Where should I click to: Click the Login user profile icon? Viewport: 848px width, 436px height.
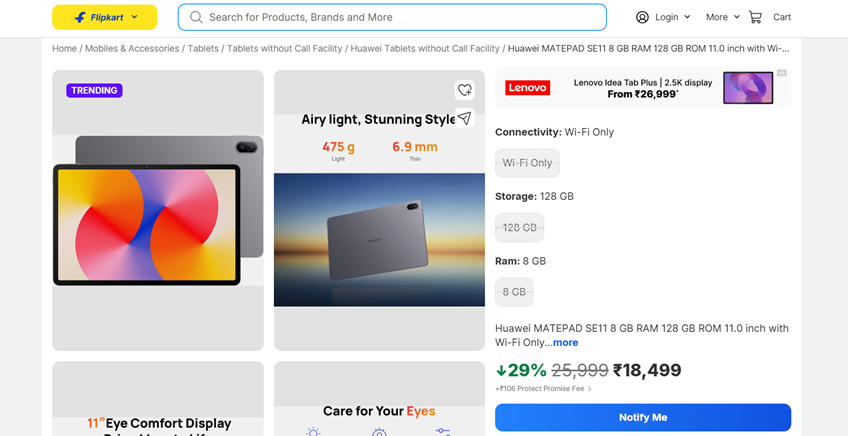pyautogui.click(x=643, y=17)
